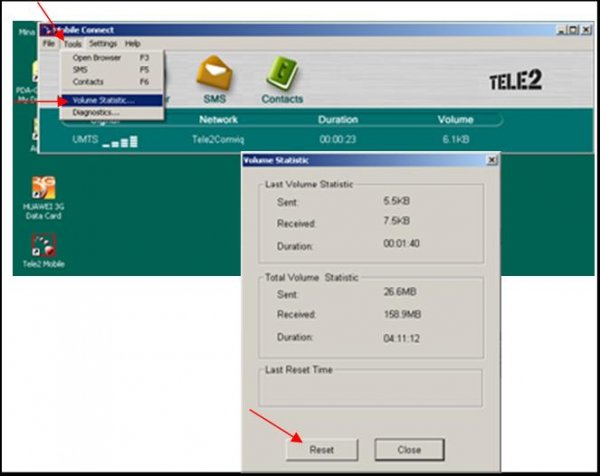Click the Mobile Connect title bar icon
The image size is (600, 476).
click(x=47, y=30)
